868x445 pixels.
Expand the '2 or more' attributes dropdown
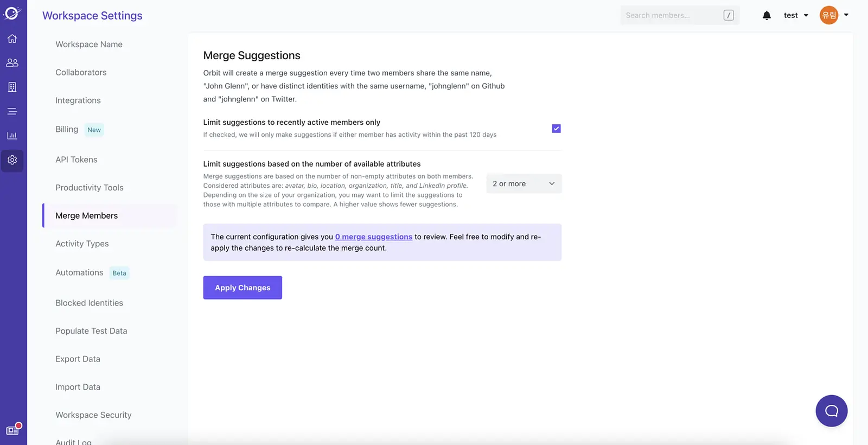coord(524,183)
